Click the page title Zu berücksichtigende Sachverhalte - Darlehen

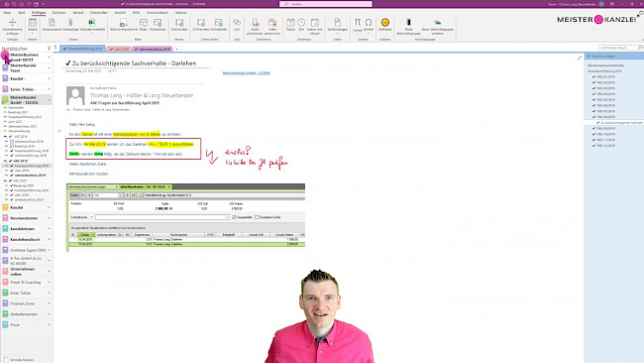click(134, 63)
